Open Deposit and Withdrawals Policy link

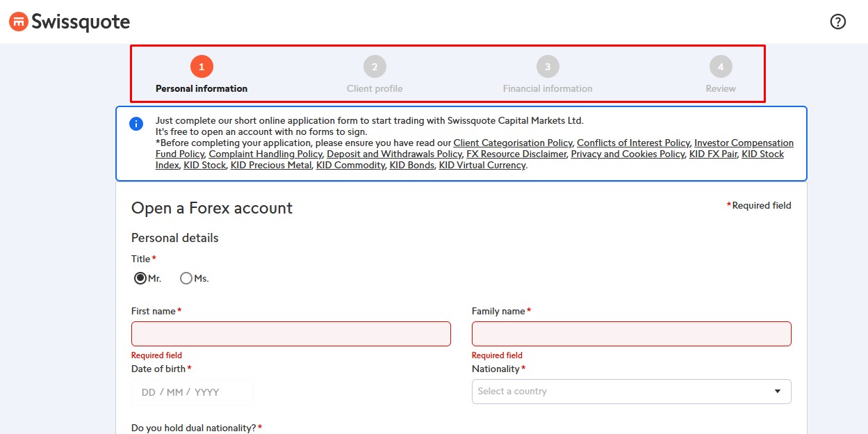394,154
